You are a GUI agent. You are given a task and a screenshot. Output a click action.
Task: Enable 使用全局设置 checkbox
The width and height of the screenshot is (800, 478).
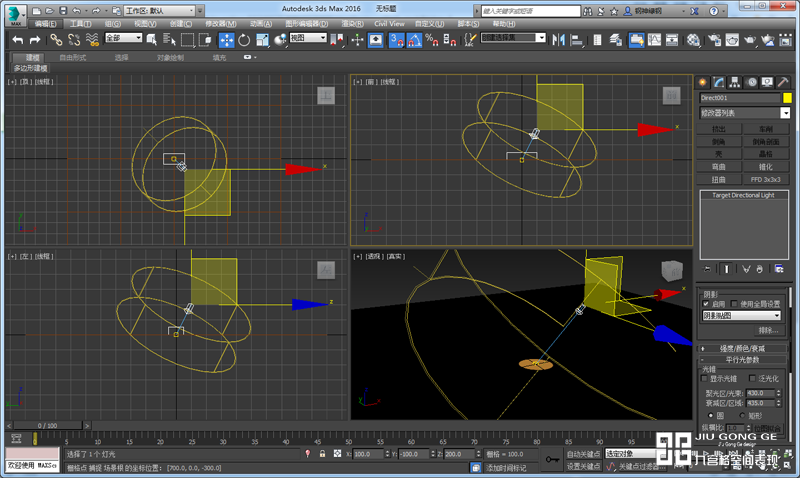[735, 304]
